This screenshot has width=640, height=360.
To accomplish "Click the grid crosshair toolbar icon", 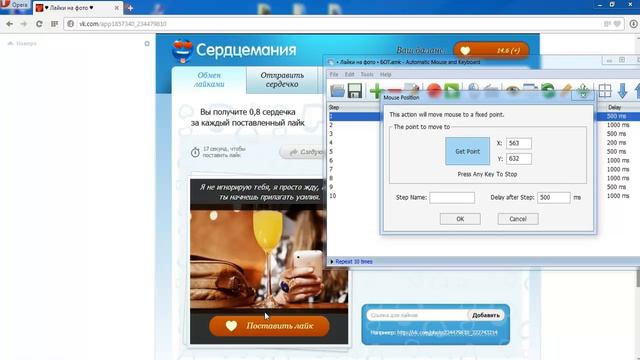I will pos(605,91).
